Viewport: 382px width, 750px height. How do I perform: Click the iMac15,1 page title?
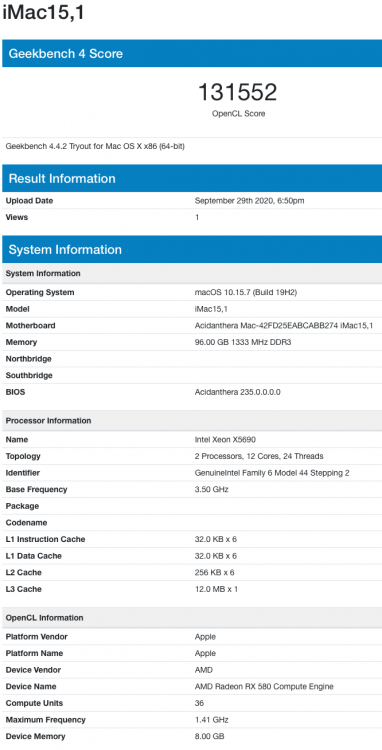44,12
